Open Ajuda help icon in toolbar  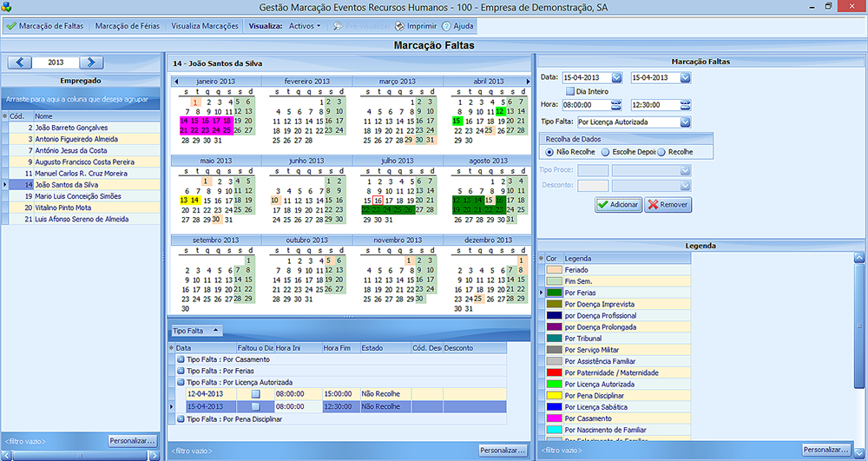pyautogui.click(x=446, y=26)
